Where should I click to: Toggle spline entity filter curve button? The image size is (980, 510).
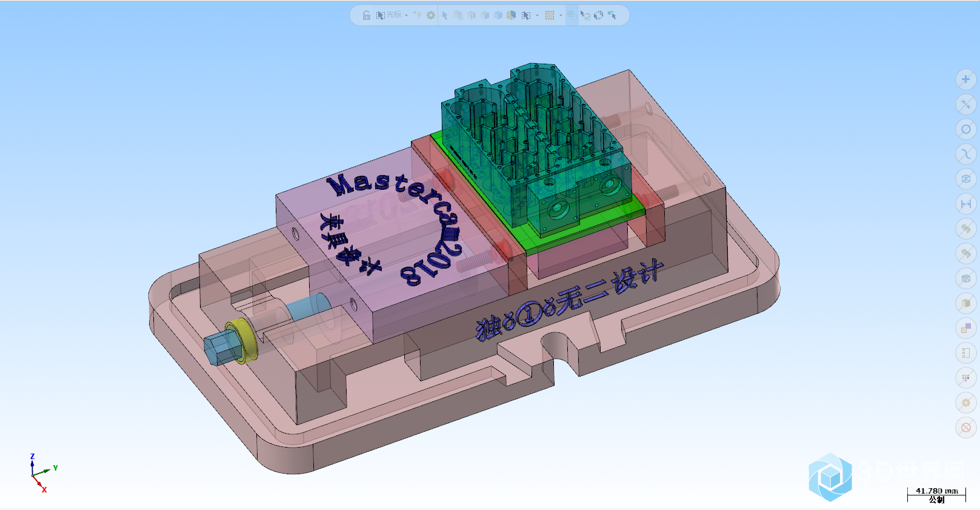point(966,154)
